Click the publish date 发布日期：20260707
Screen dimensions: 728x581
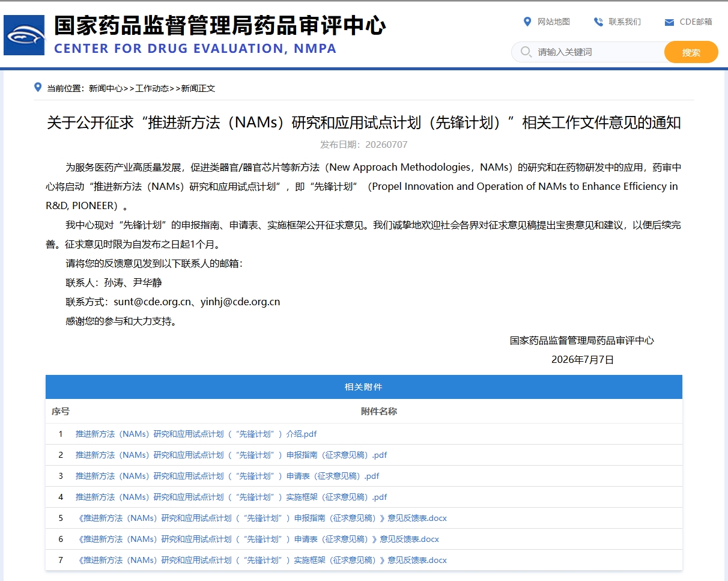(364, 144)
